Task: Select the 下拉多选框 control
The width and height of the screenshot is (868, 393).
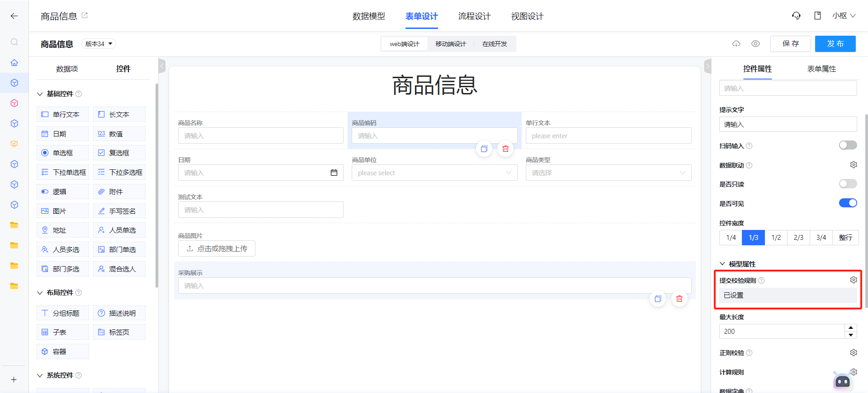Action: (x=119, y=172)
